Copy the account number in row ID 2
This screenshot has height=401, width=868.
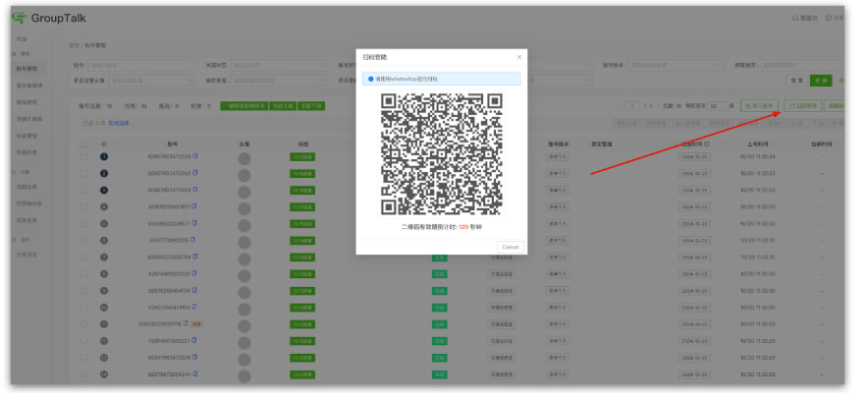pyautogui.click(x=194, y=173)
